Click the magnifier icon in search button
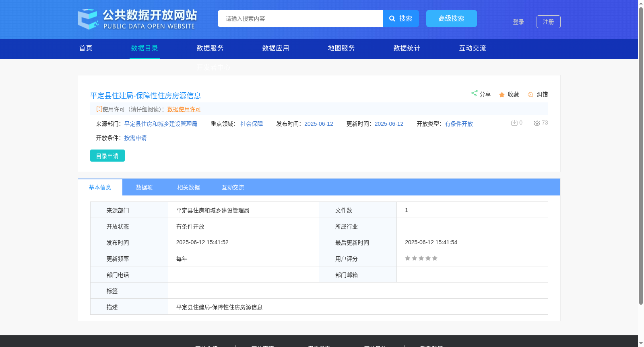The width and height of the screenshot is (644, 347). pos(392,19)
